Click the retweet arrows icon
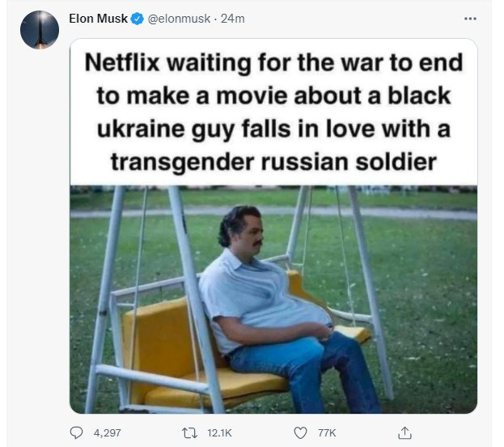 189,433
